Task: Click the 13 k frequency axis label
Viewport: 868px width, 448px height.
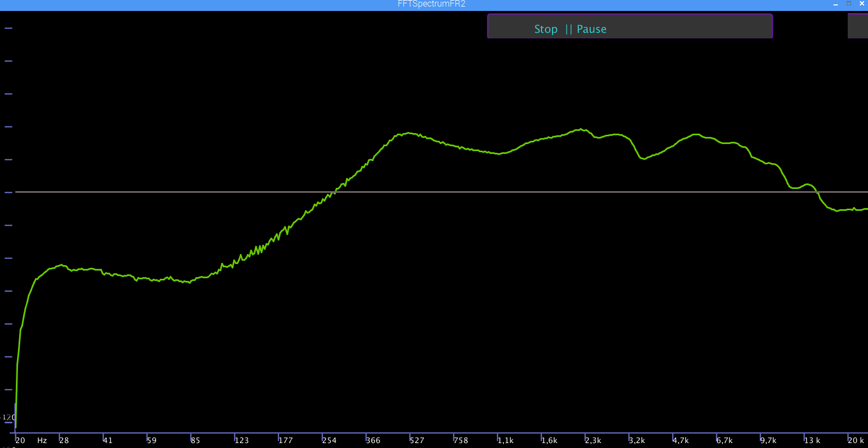Action: (x=812, y=440)
